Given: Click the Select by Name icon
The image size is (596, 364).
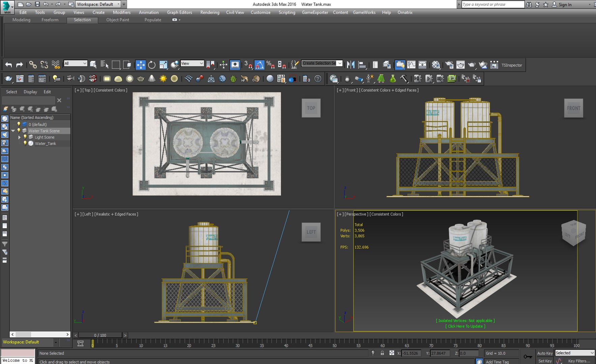Looking at the screenshot, I should coord(105,65).
